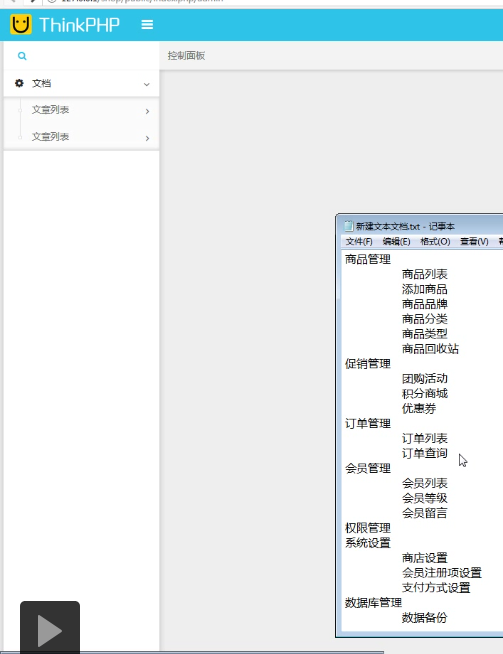
Task: Click 支付方式设置 line in Notepad
Action: 436,588
